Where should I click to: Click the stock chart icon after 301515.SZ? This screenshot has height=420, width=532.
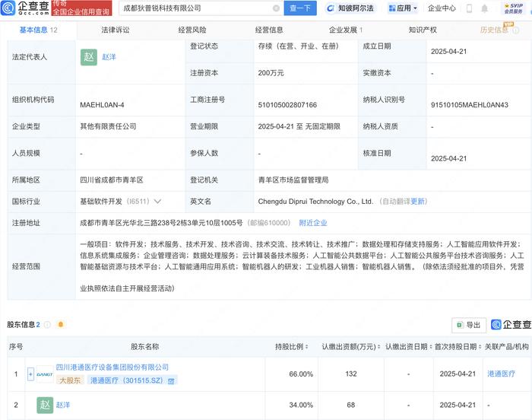click(171, 381)
